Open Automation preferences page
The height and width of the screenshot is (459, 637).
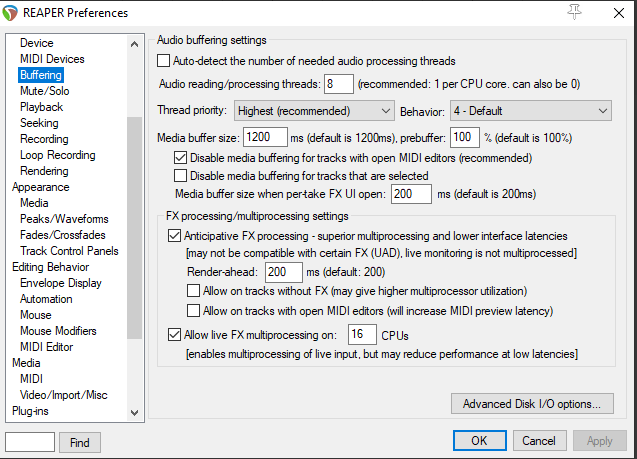46,299
